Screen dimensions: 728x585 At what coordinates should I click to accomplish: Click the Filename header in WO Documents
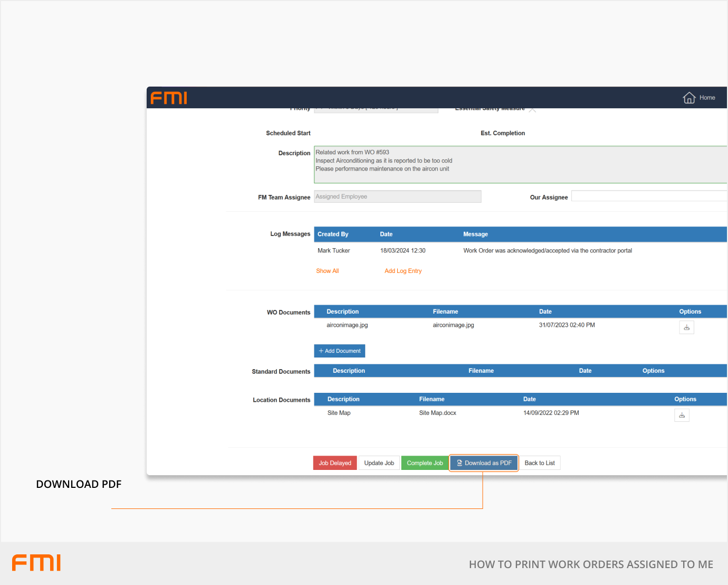(445, 312)
